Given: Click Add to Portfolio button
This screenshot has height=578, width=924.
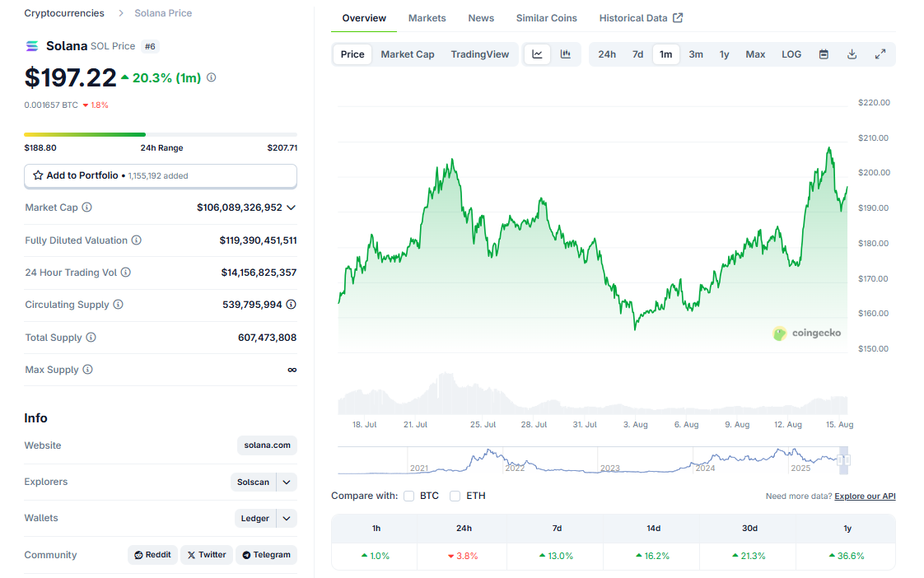Looking at the screenshot, I should (161, 175).
